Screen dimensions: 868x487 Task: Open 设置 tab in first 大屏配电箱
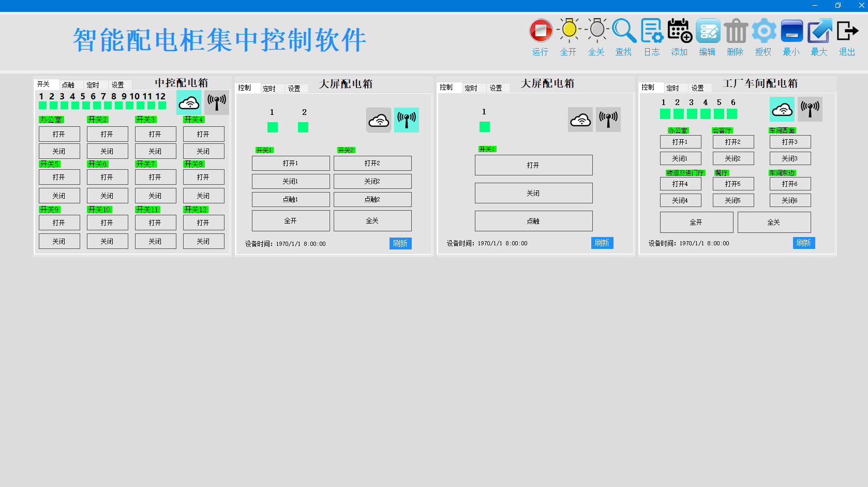294,88
